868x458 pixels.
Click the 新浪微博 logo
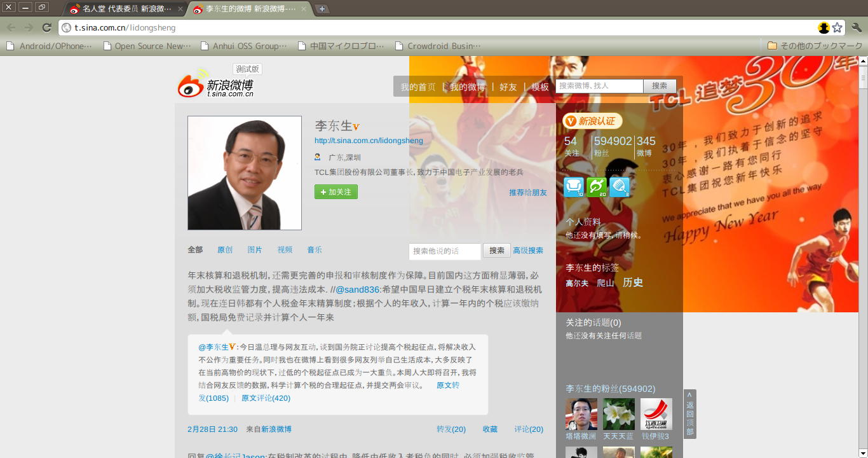[x=216, y=84]
